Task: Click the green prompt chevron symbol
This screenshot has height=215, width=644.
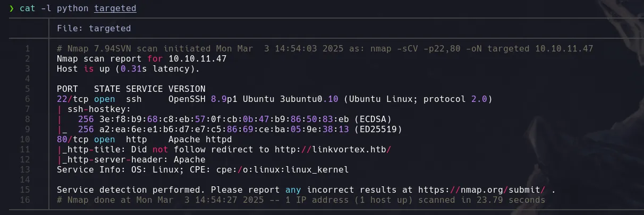Action: (12, 8)
